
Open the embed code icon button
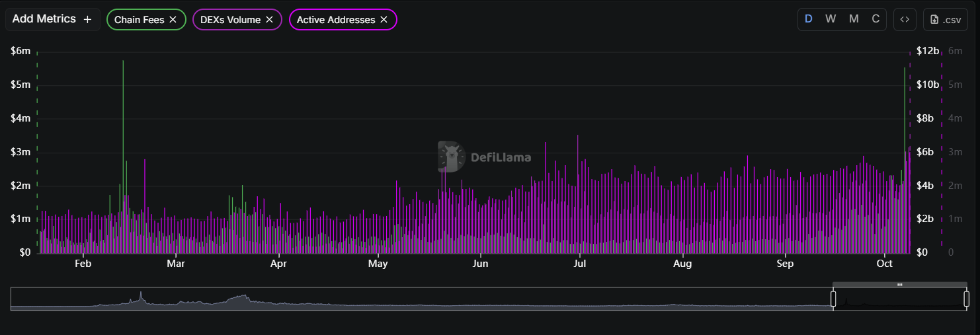[905, 19]
